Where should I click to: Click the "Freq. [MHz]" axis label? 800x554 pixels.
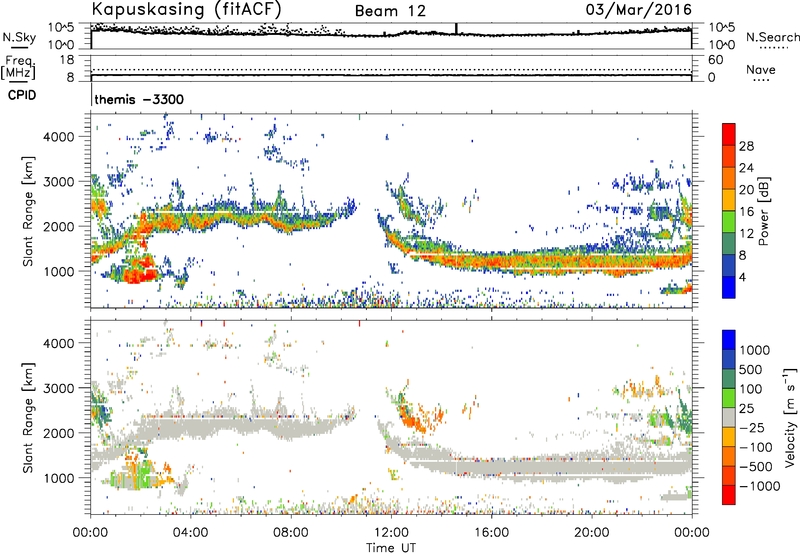[x=18, y=67]
